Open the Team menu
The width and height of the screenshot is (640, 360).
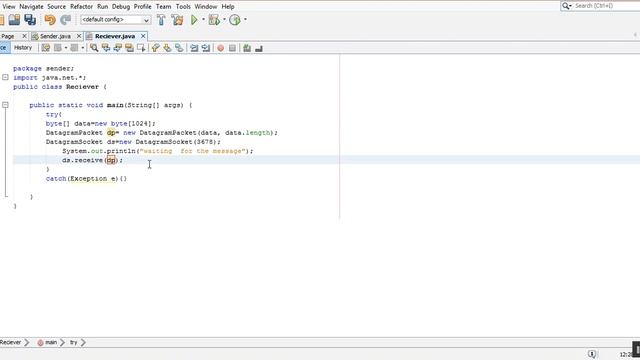tap(163, 7)
